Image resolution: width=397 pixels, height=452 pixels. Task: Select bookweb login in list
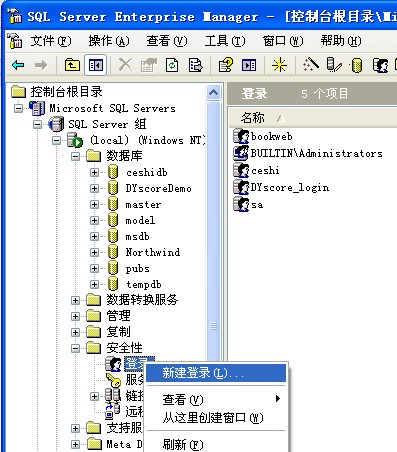coord(272,136)
